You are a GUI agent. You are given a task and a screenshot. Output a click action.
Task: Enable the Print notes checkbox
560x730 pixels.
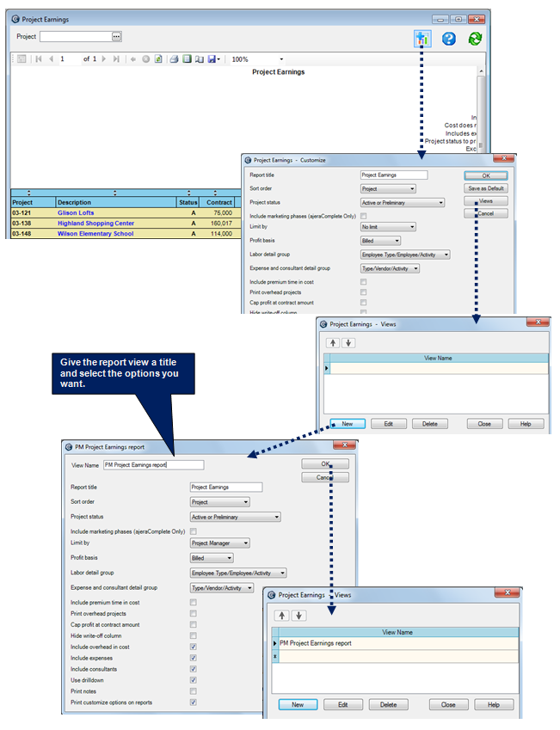pyautogui.click(x=193, y=690)
